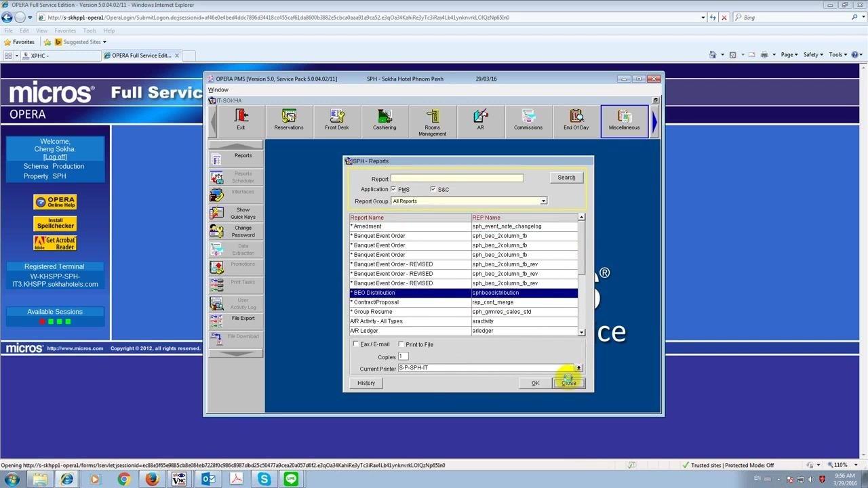Click the Log off link
This screenshot has height=488, width=868.
click(x=55, y=157)
